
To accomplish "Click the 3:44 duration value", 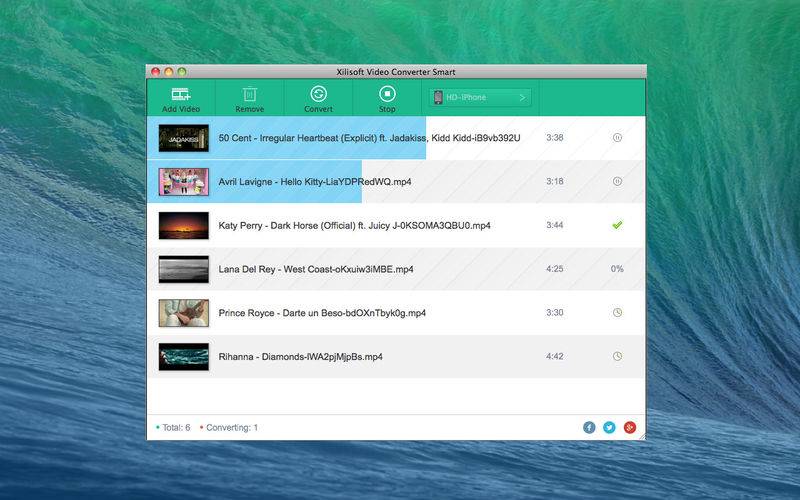I will click(x=555, y=225).
